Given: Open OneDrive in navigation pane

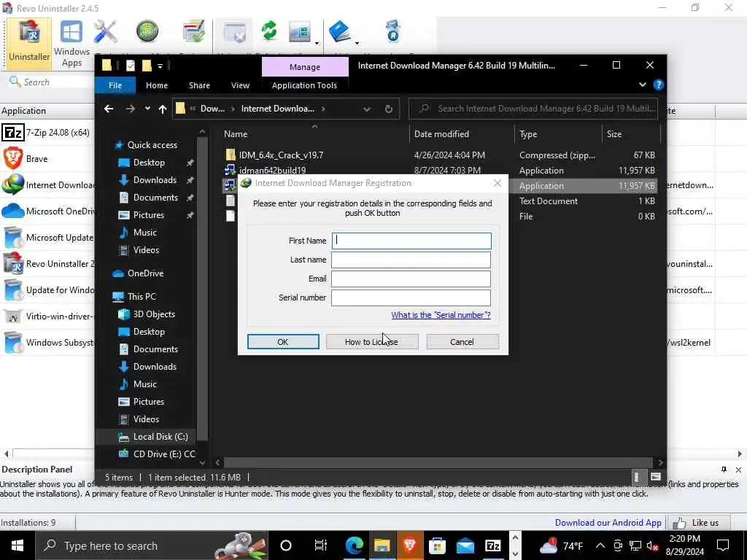Looking at the screenshot, I should pos(145,273).
